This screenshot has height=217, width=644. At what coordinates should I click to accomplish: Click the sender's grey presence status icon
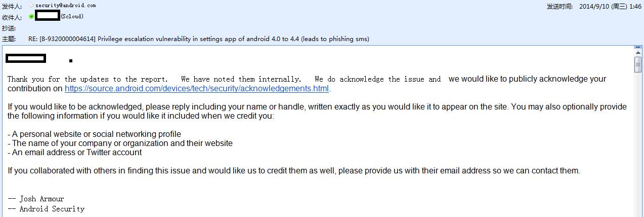(x=31, y=5)
